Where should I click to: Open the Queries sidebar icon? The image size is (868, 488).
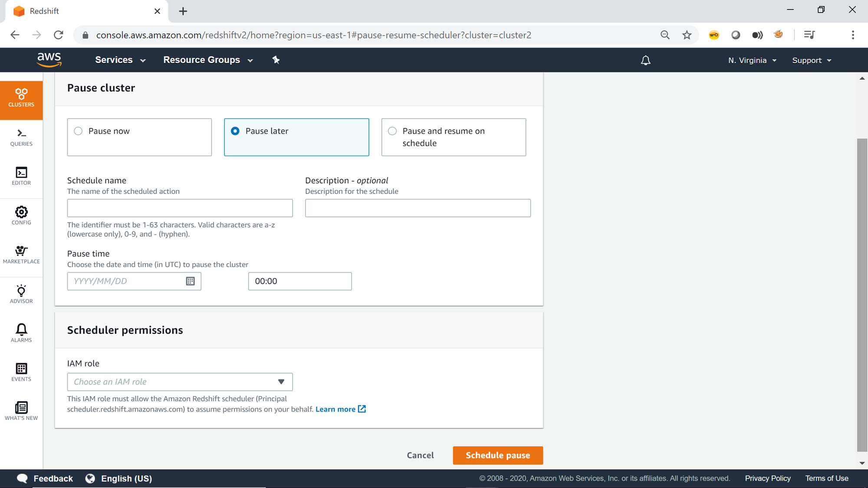point(21,137)
